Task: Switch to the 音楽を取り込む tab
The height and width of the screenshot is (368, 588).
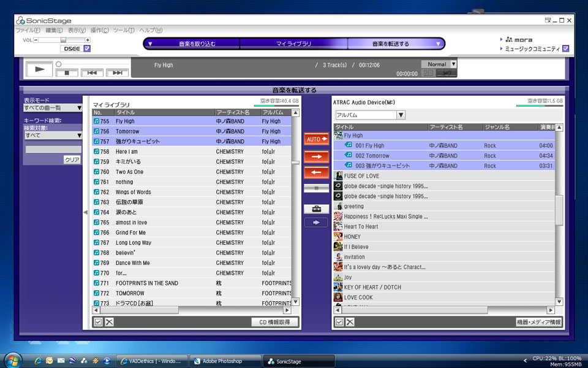Action: 197,44
